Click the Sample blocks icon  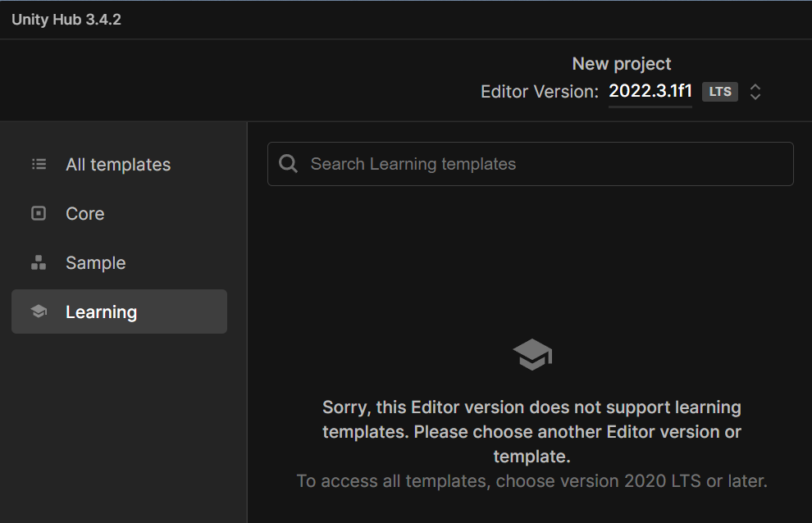pos(39,262)
